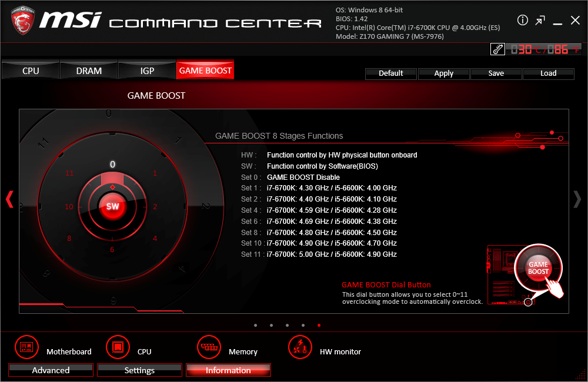
Task: Click the Motherboard label
Action: tap(69, 351)
